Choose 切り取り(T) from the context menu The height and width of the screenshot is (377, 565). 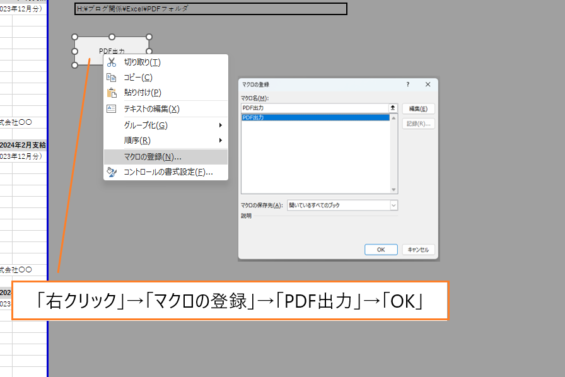click(x=166, y=62)
